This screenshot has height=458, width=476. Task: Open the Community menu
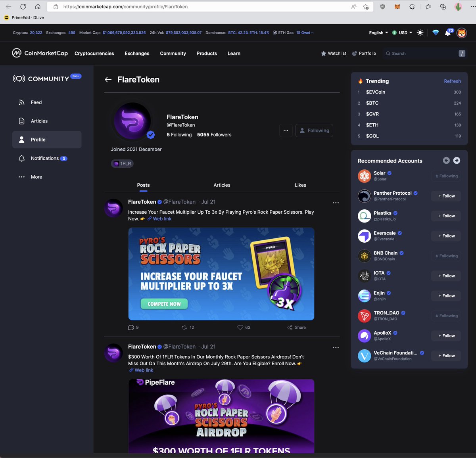(x=173, y=54)
